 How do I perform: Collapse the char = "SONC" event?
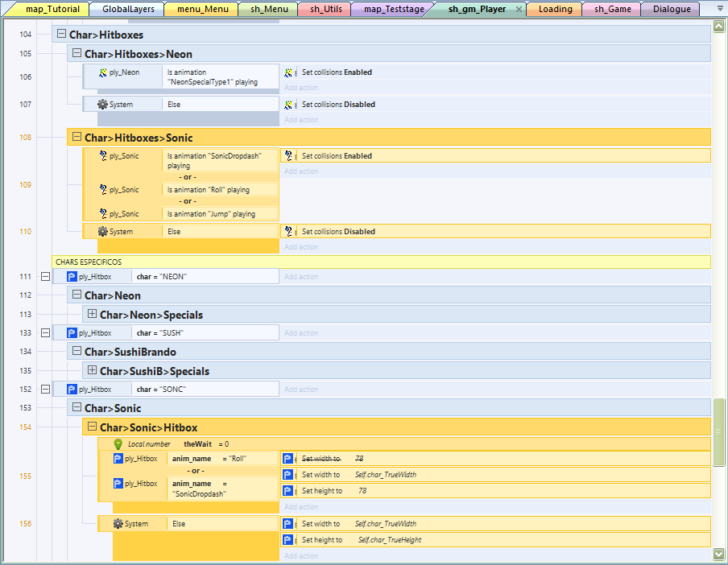coord(45,390)
